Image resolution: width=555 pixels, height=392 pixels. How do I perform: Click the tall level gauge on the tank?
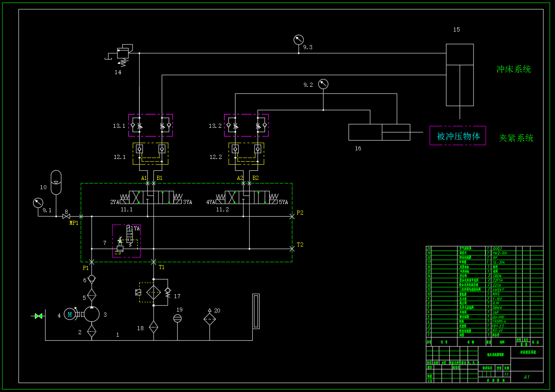point(256,311)
